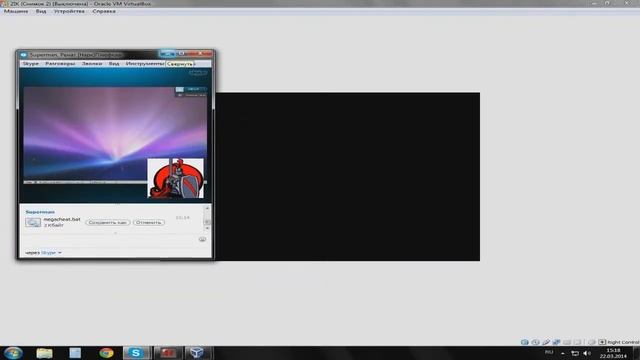
Task: Switch to Skype via taskbar icon
Action: (136, 353)
